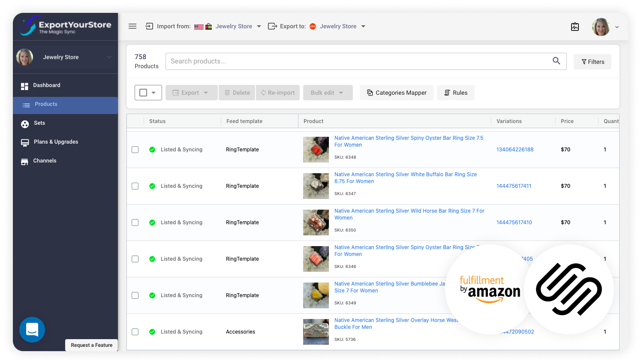Image resolution: width=641 pixels, height=364 pixels.
Task: Check the box for SKU 6349 row
Action: coord(135,295)
